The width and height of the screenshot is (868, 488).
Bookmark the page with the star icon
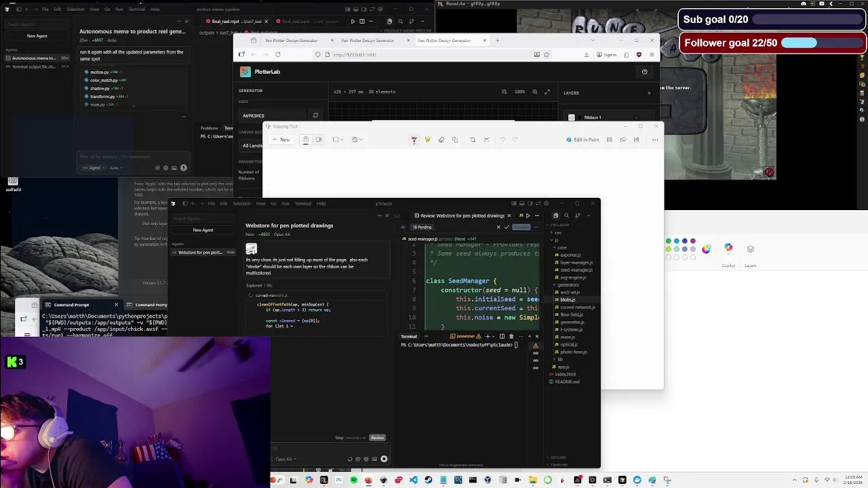[546, 54]
